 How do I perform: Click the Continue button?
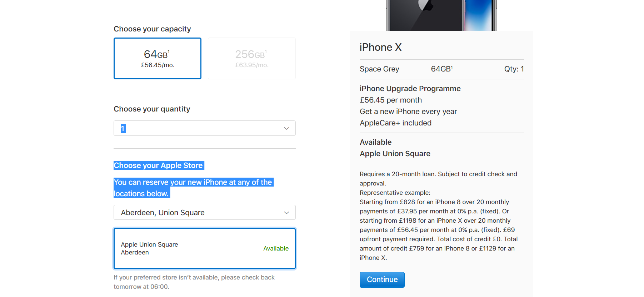click(382, 279)
